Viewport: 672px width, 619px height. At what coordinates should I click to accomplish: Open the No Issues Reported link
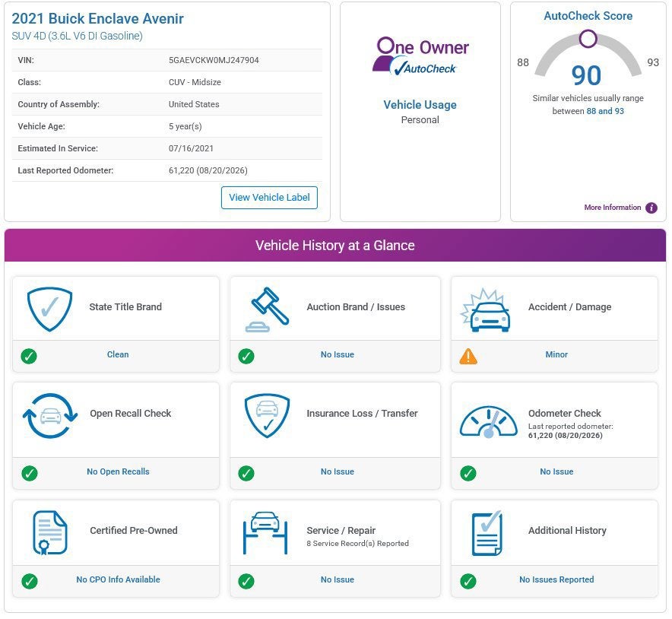[x=556, y=579]
